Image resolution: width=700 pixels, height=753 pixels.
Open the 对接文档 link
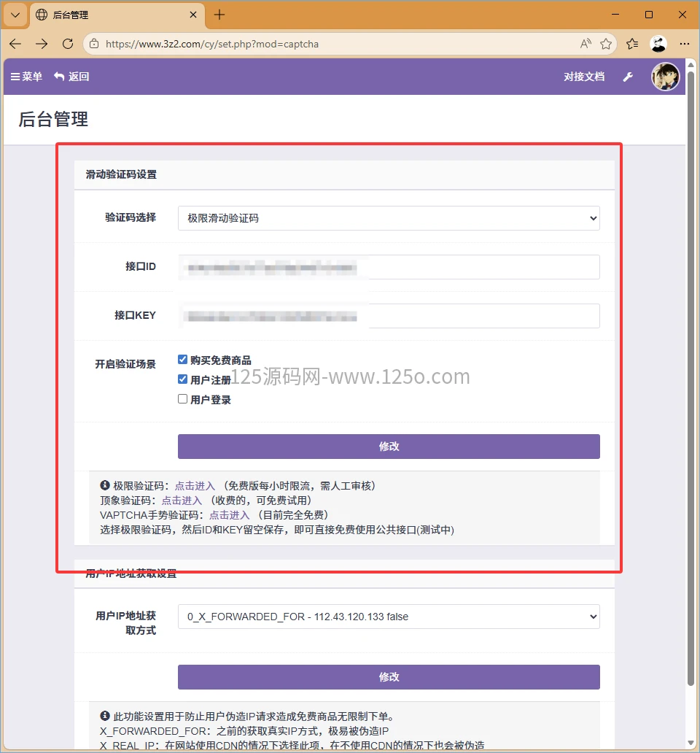point(584,77)
